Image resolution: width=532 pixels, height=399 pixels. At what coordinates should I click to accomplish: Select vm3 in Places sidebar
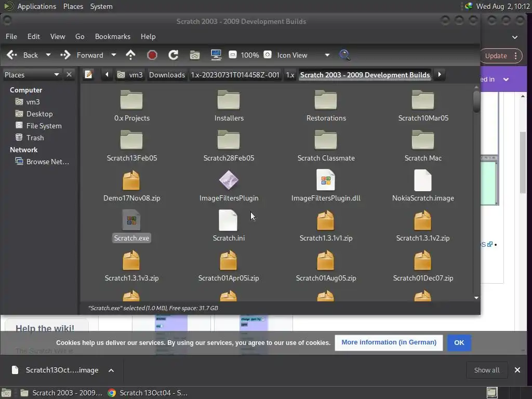(x=28, y=102)
